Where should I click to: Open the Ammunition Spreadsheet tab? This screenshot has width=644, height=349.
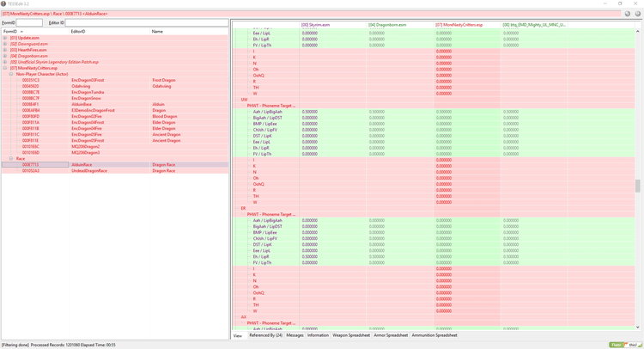(x=434, y=335)
